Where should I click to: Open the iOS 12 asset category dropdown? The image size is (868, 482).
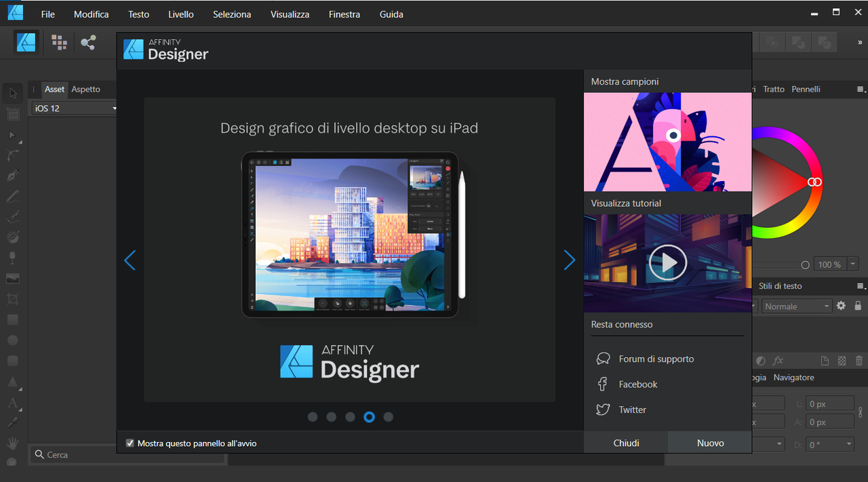pos(74,108)
